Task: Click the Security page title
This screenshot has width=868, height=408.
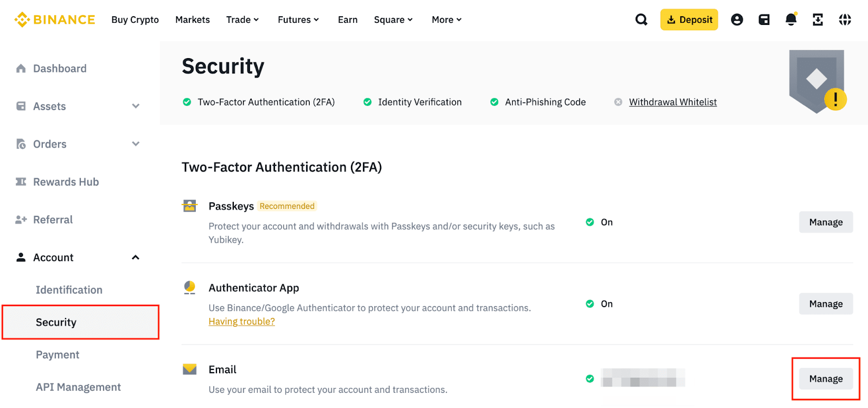Action: pos(223,66)
